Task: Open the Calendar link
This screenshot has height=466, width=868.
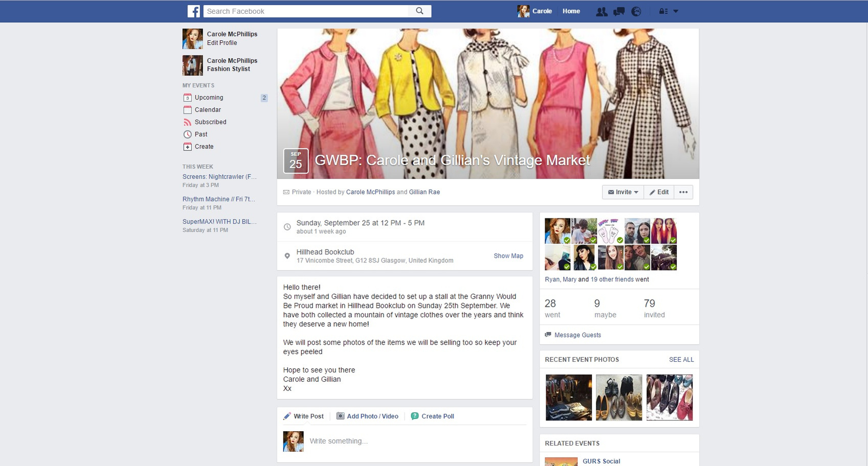Action: (208, 110)
